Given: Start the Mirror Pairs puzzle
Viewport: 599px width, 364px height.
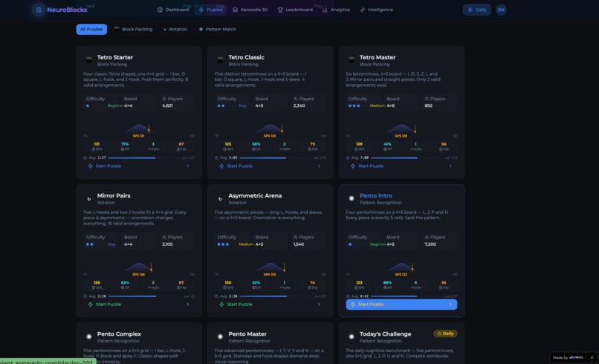Looking at the screenshot, I should click(x=139, y=305).
